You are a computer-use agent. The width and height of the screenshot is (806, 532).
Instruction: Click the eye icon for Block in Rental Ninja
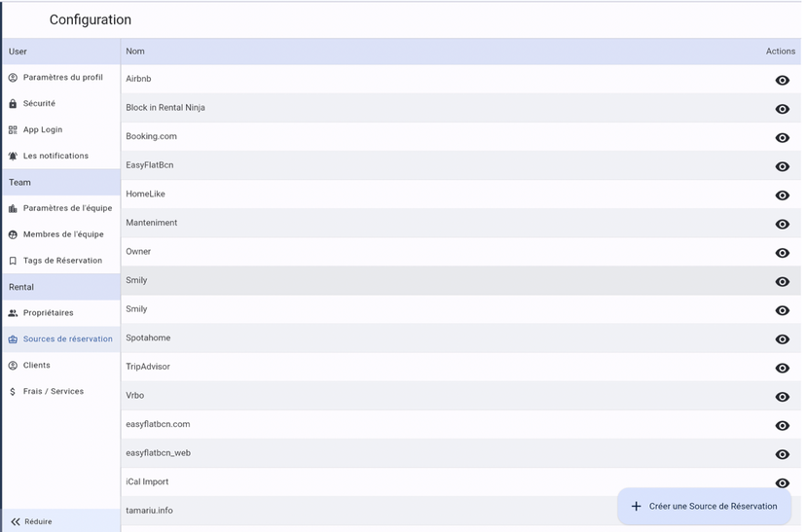[782, 109]
